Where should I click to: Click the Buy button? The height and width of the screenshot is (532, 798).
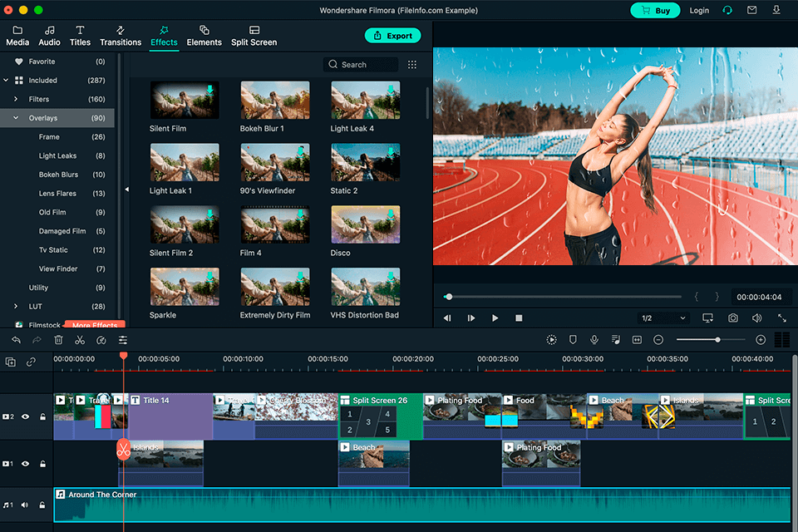coord(655,10)
